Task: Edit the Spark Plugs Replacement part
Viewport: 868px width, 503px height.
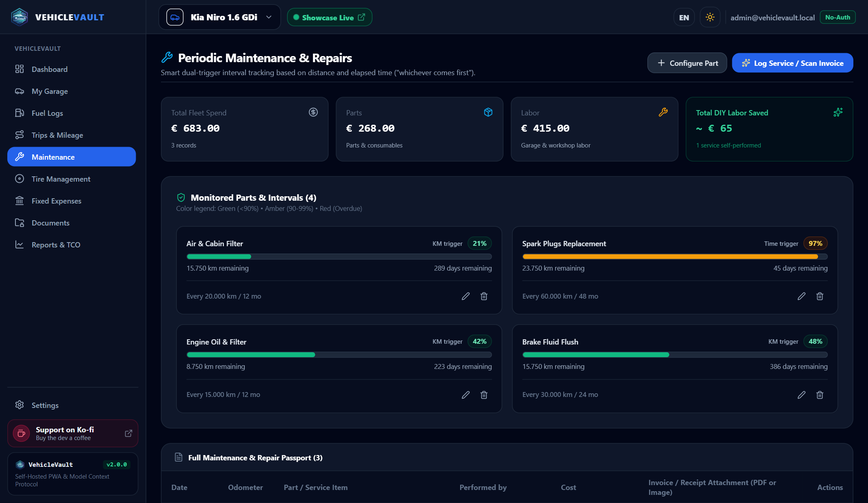Action: click(801, 296)
